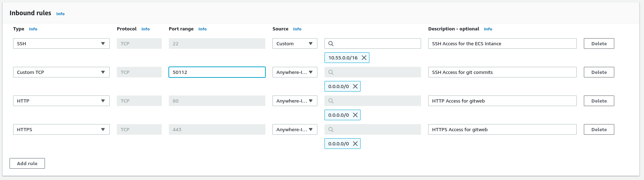Open the HTTPS type dropdown

[x=61, y=129]
